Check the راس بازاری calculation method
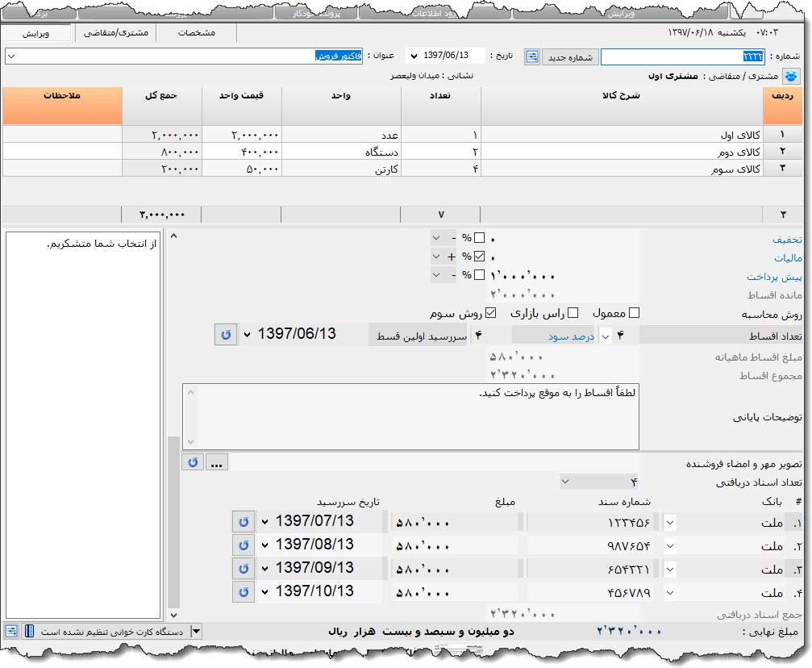 point(573,313)
